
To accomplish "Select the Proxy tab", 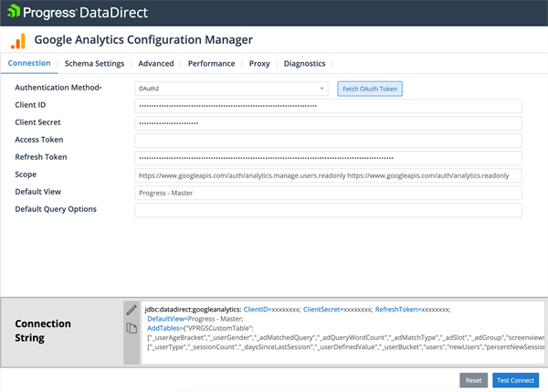I will point(259,64).
